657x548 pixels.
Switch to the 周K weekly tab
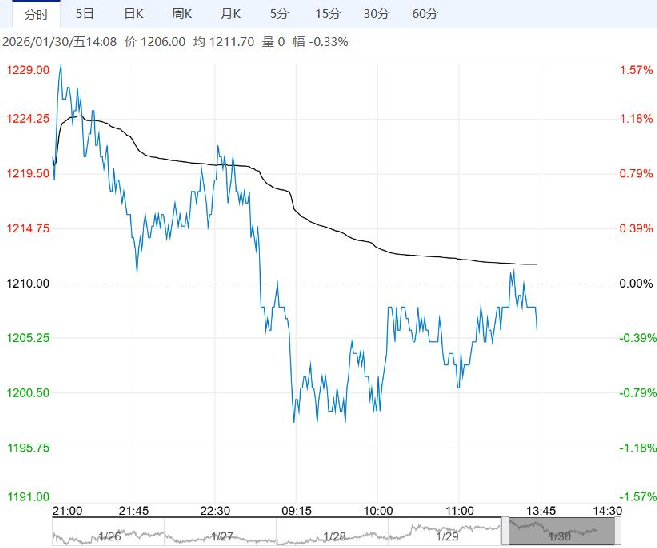pyautogui.click(x=182, y=14)
